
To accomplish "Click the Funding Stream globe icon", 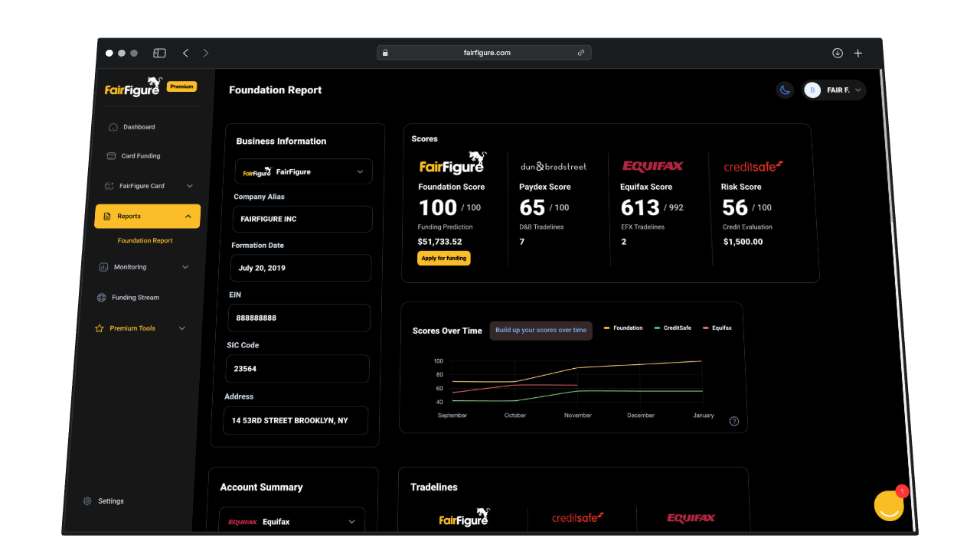I will point(102,298).
